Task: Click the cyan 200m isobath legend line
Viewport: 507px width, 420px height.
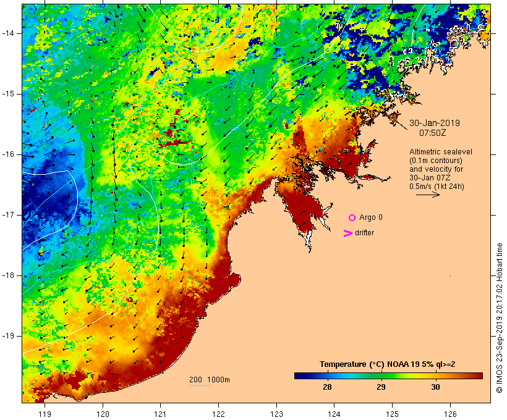Action: tap(200, 385)
